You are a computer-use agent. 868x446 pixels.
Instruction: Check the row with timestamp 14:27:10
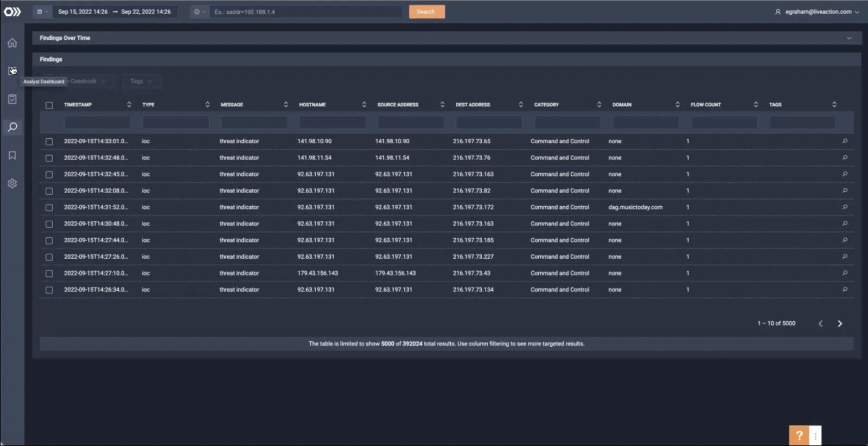49,273
